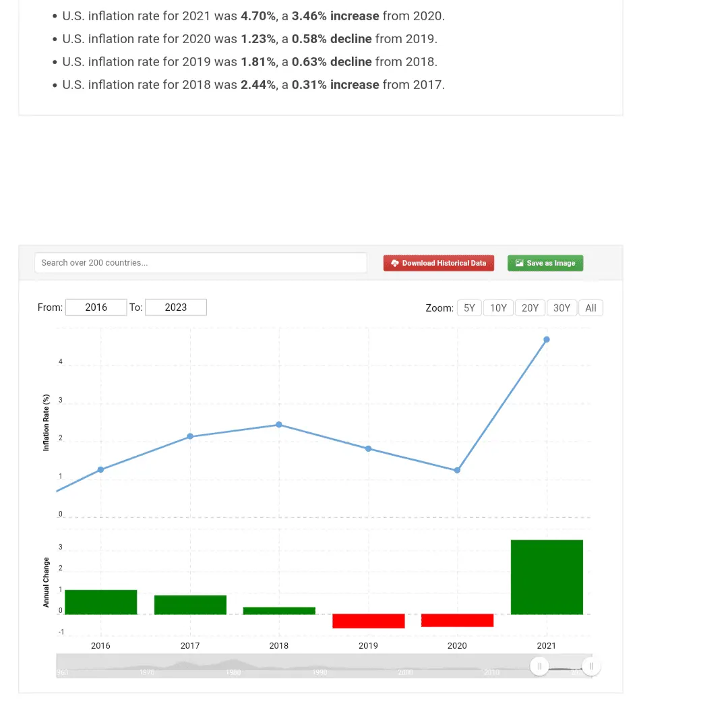Click the red 2020 annual change bar
The height and width of the screenshot is (706, 728).
click(457, 620)
